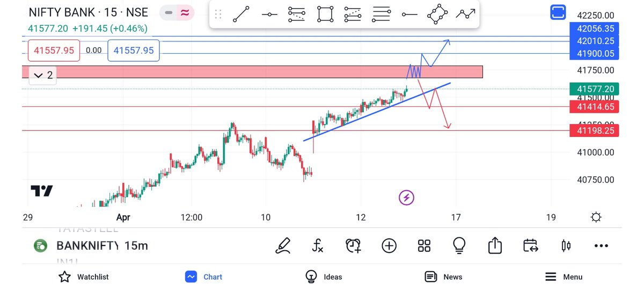Select the horizontal line tool
Screen dimensions: 644x290
(409, 15)
